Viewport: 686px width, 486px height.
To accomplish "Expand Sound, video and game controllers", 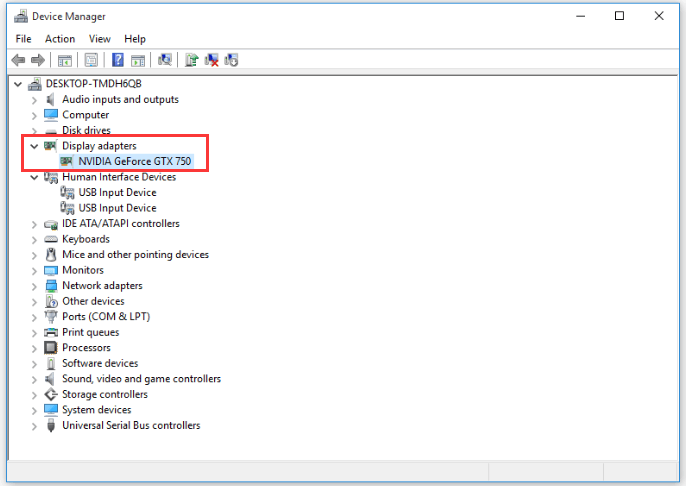I will pos(34,379).
